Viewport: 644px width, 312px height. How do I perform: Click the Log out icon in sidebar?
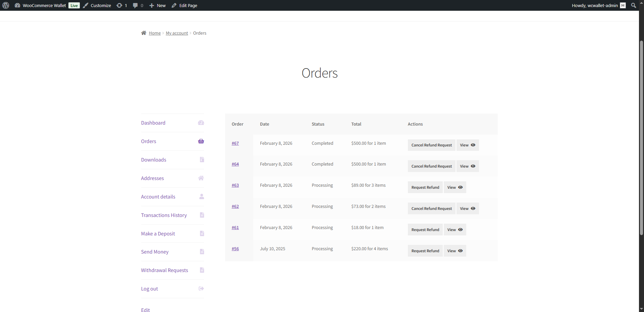(201, 289)
